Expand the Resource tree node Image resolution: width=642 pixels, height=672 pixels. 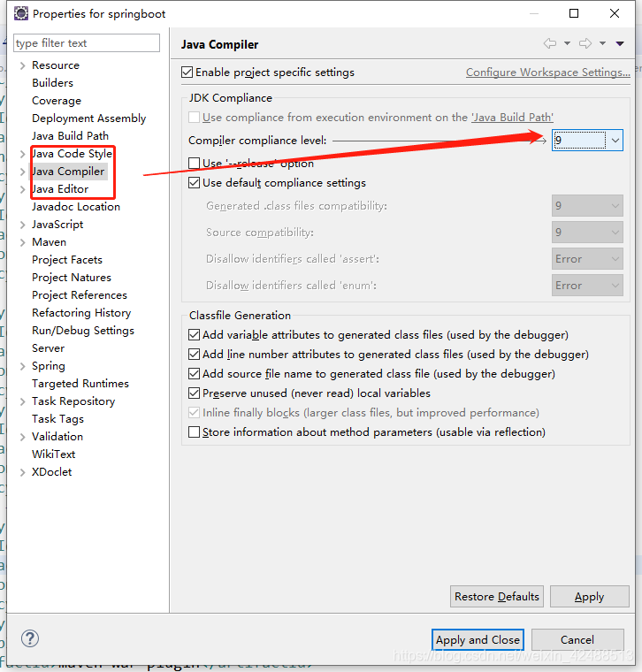(x=23, y=65)
